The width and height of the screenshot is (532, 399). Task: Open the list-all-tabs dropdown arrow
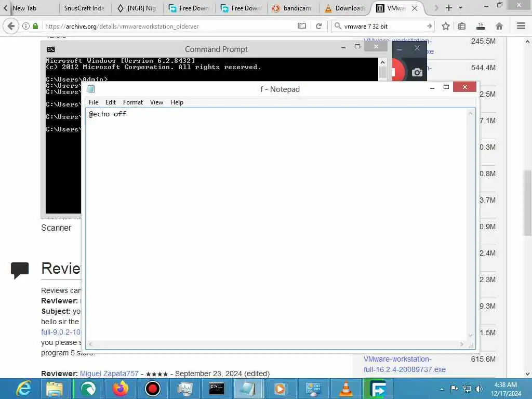tap(460, 8)
